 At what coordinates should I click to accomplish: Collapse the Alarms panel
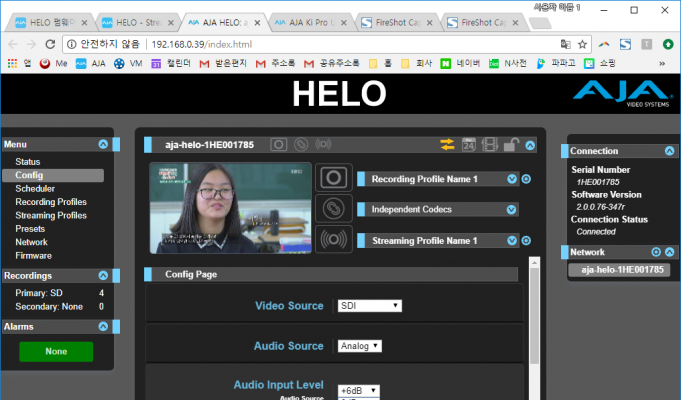click(x=103, y=327)
